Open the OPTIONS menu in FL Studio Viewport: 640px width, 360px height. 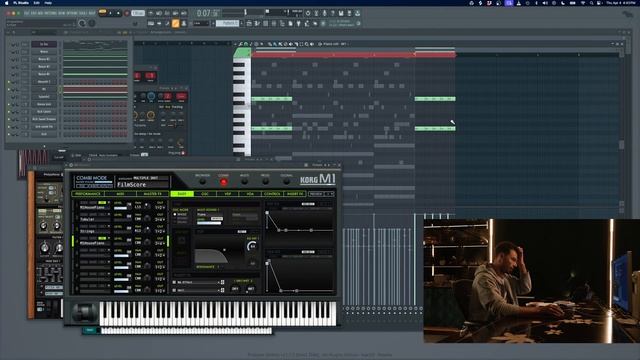[x=72, y=13]
